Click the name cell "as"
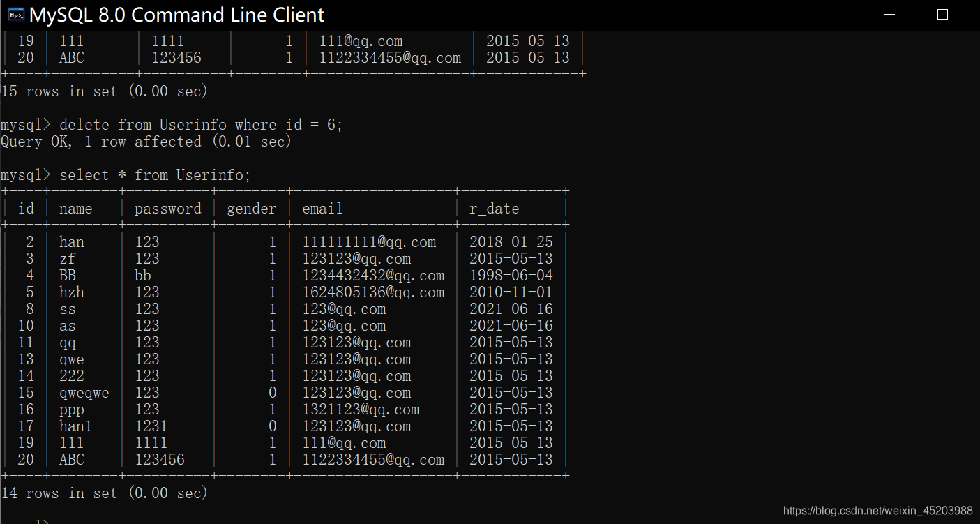The height and width of the screenshot is (524, 980). (68, 326)
